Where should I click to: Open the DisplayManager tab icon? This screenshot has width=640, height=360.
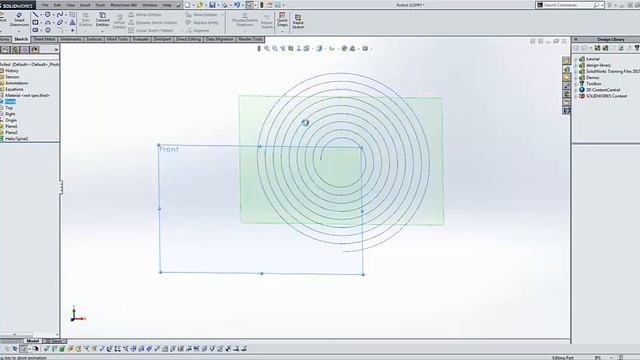[35, 50]
